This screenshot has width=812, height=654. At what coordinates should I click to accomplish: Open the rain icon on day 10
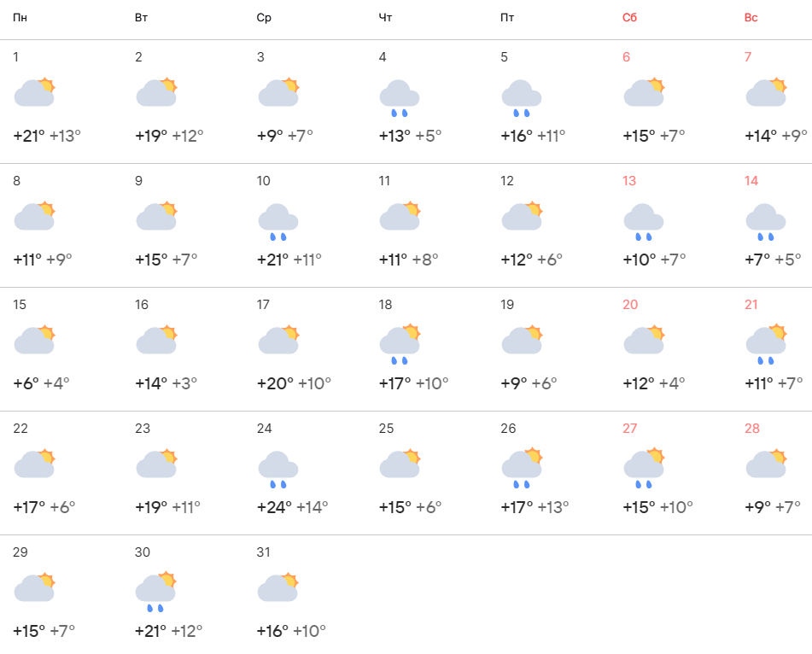[x=277, y=221]
